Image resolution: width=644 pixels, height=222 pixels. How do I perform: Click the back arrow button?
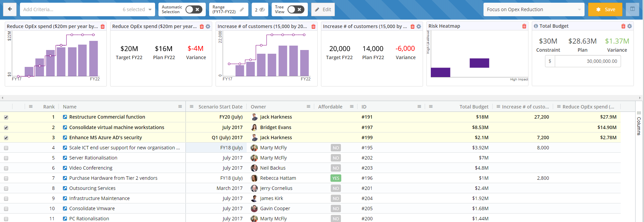pyautogui.click(x=10, y=9)
